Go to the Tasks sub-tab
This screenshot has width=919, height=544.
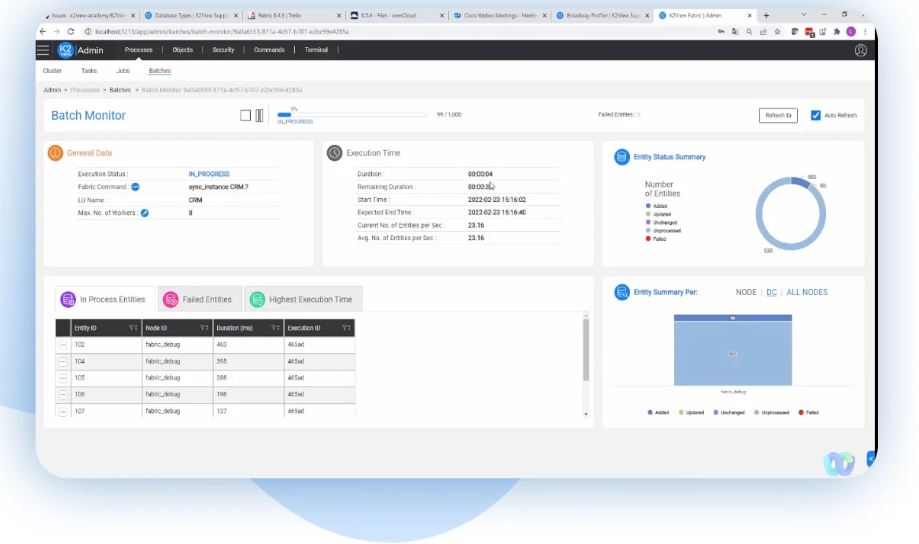tap(89, 70)
